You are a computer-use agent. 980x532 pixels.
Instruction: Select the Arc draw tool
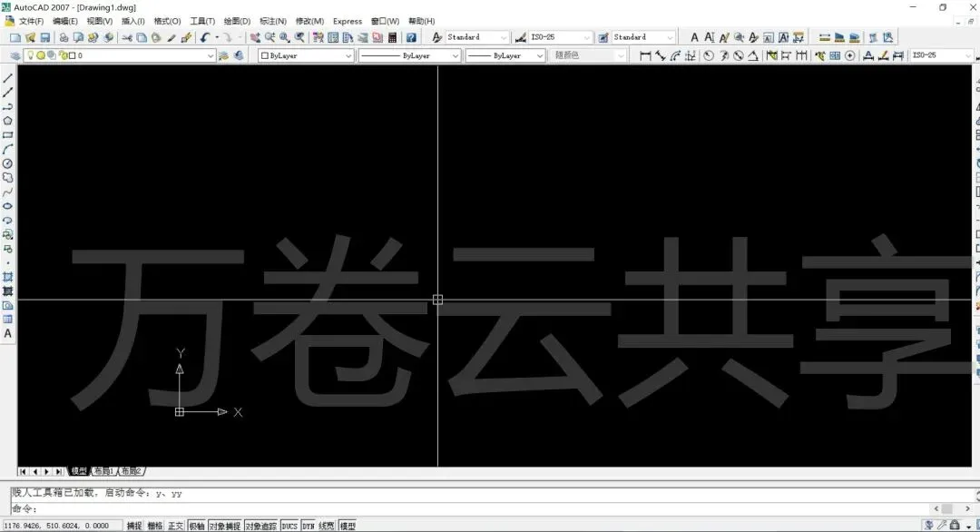(7, 150)
